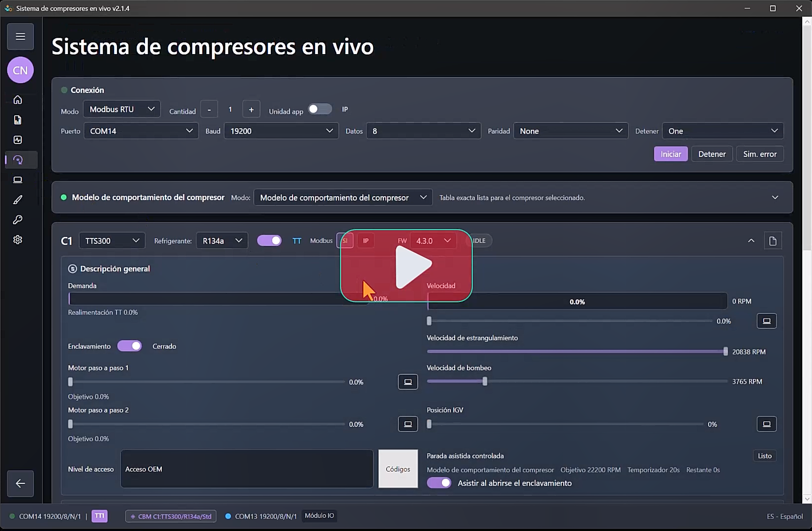Viewport: 812px width, 531px height.
Task: Adjust the Velocidad percentage slider
Action: click(570, 321)
